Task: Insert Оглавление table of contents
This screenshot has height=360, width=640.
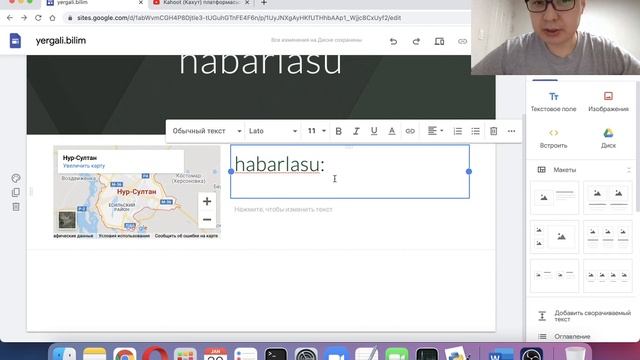Action: pyautogui.click(x=564, y=336)
